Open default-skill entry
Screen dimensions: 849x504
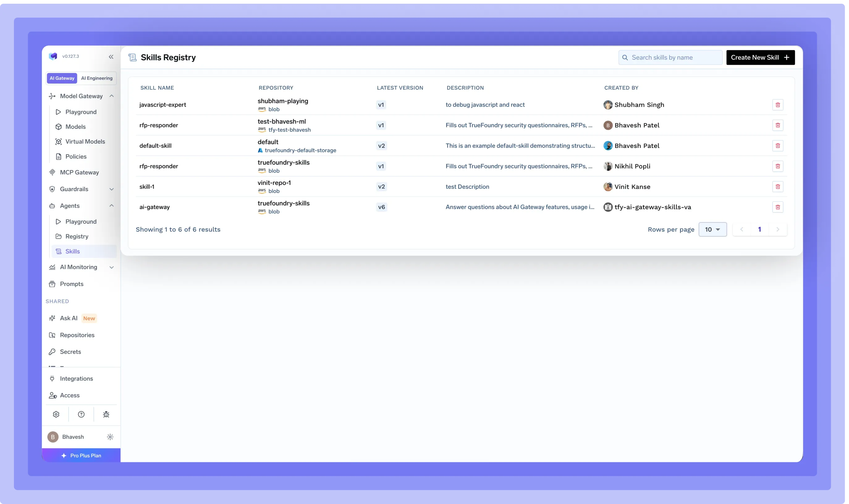click(155, 146)
